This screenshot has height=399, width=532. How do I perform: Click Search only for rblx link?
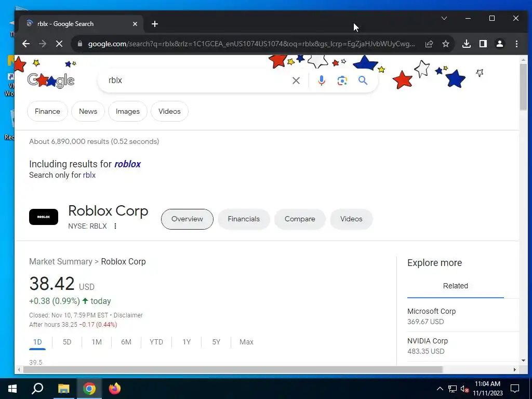coord(89,175)
